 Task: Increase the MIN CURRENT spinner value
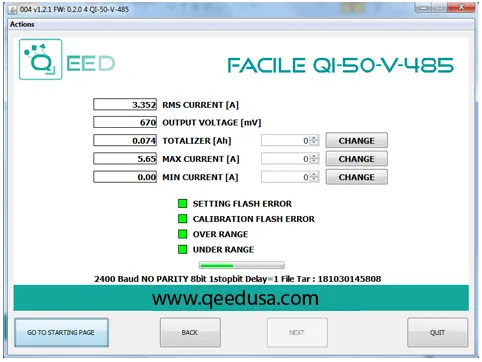(x=314, y=174)
